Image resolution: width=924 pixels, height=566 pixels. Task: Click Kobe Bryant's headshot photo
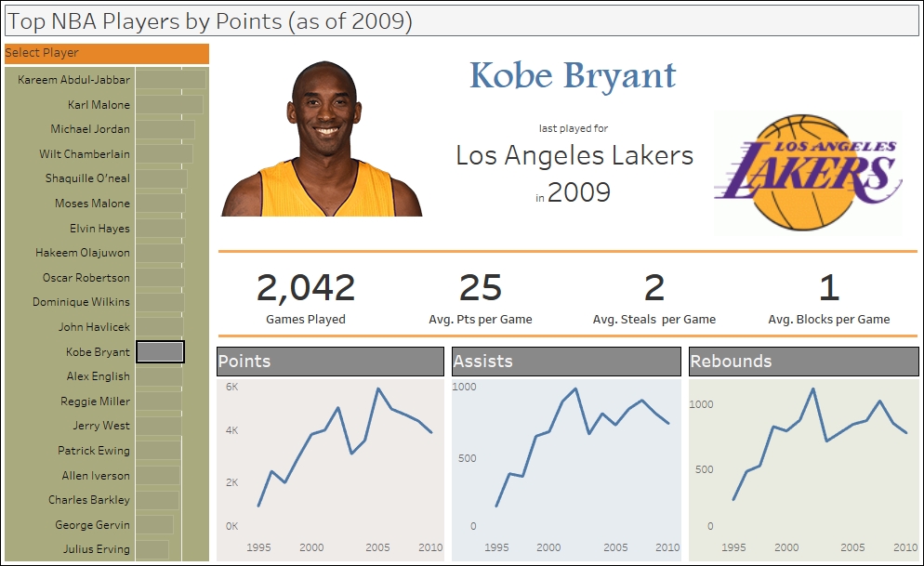click(322, 138)
